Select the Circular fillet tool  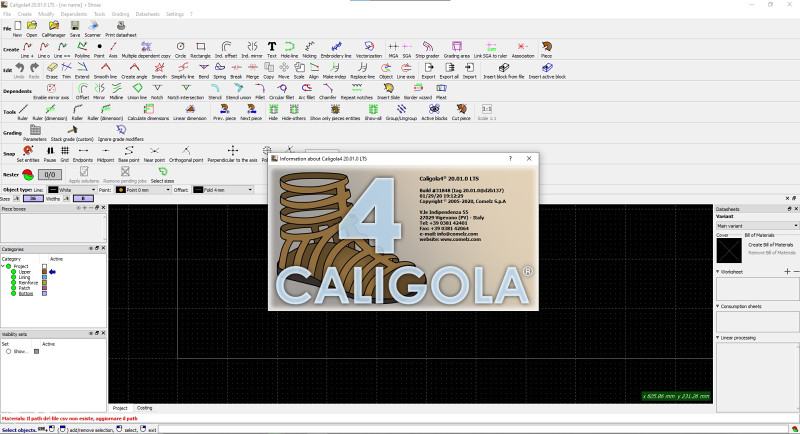pyautogui.click(x=282, y=91)
